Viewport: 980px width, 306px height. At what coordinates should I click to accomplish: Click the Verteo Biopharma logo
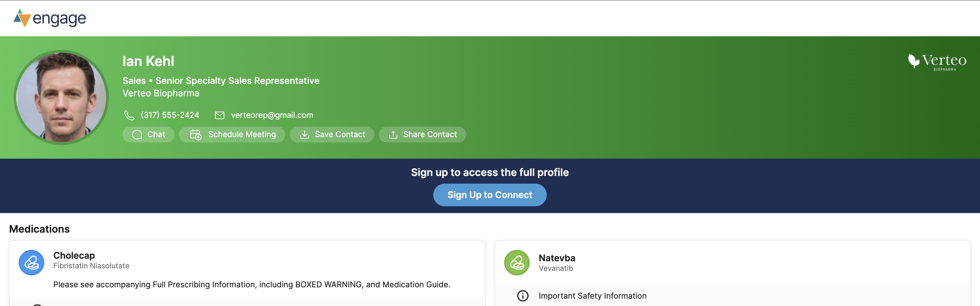pyautogui.click(x=937, y=61)
